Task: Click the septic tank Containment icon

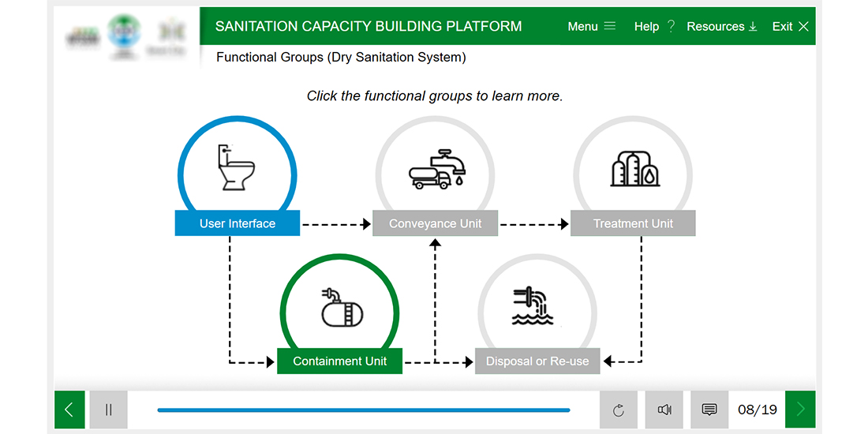Action: pyautogui.click(x=341, y=307)
